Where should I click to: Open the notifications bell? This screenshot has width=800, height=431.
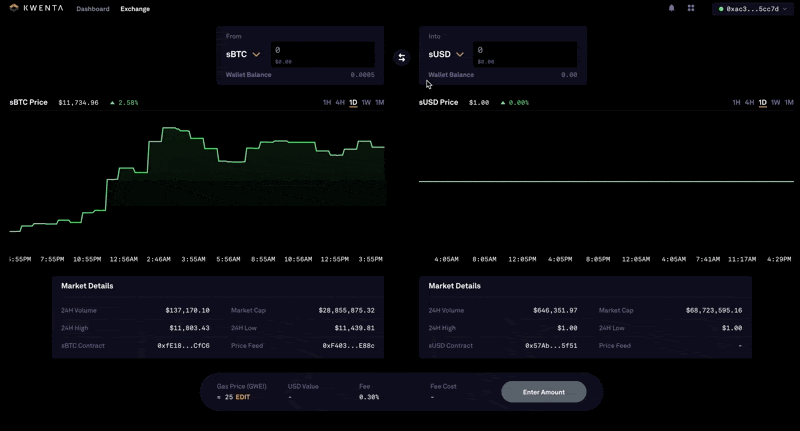(x=671, y=8)
